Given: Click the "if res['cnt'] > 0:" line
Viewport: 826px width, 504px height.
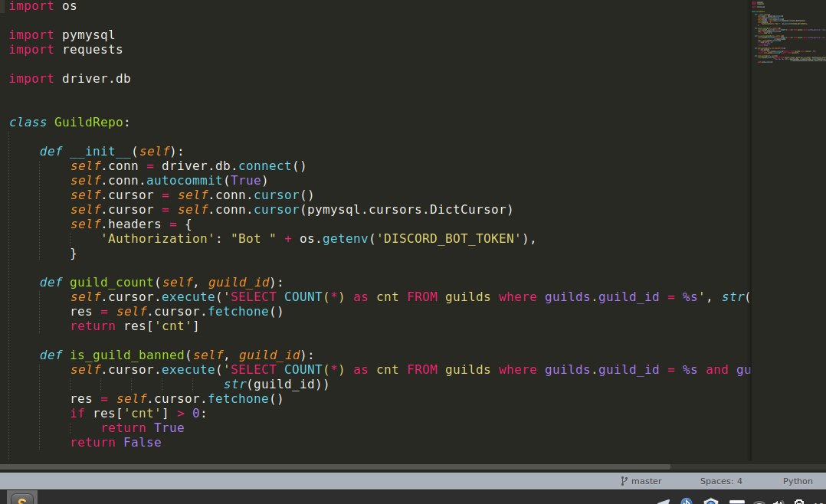Looking at the screenshot, I should coord(138,414).
